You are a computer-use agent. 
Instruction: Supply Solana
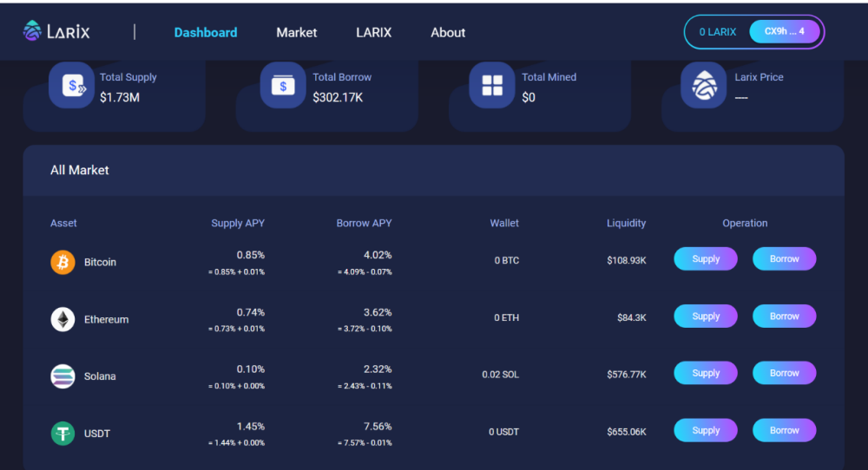705,373
